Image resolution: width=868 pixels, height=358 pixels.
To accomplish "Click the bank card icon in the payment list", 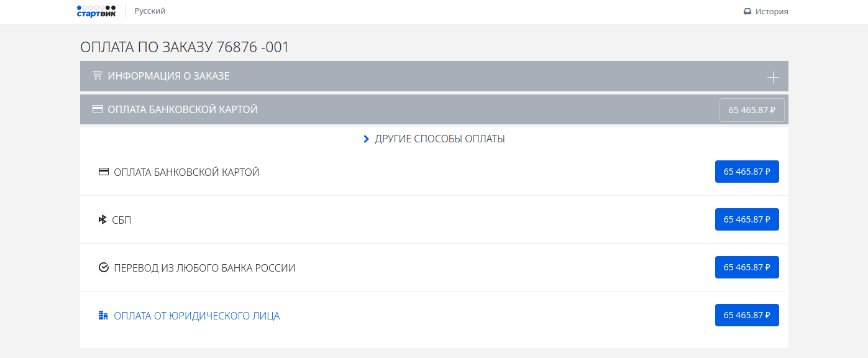I will [x=104, y=172].
